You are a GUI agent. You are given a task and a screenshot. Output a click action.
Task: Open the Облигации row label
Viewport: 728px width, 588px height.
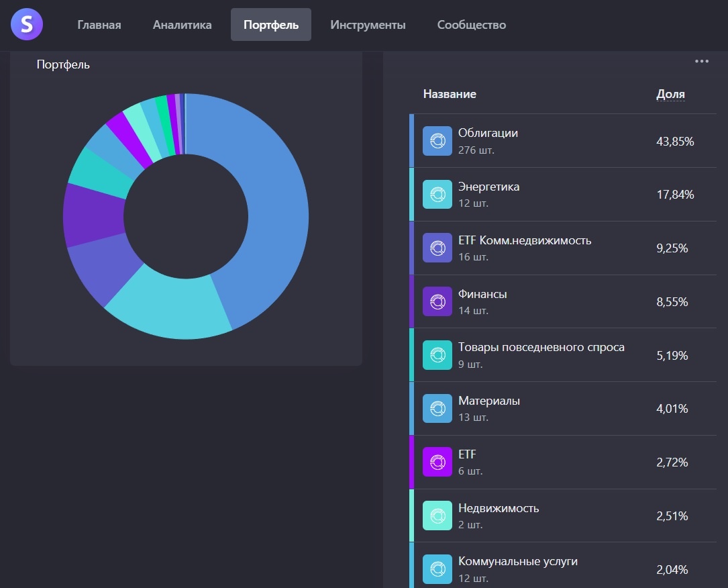[488, 133]
